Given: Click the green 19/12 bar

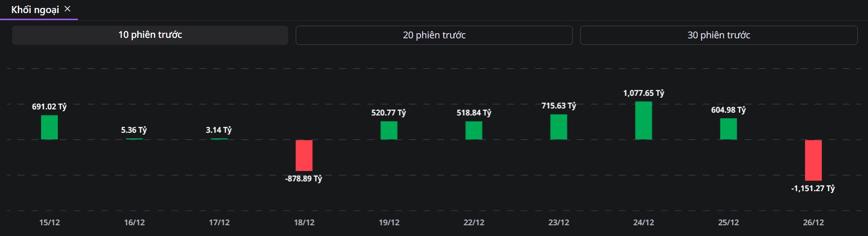Looking at the screenshot, I should [x=389, y=130].
